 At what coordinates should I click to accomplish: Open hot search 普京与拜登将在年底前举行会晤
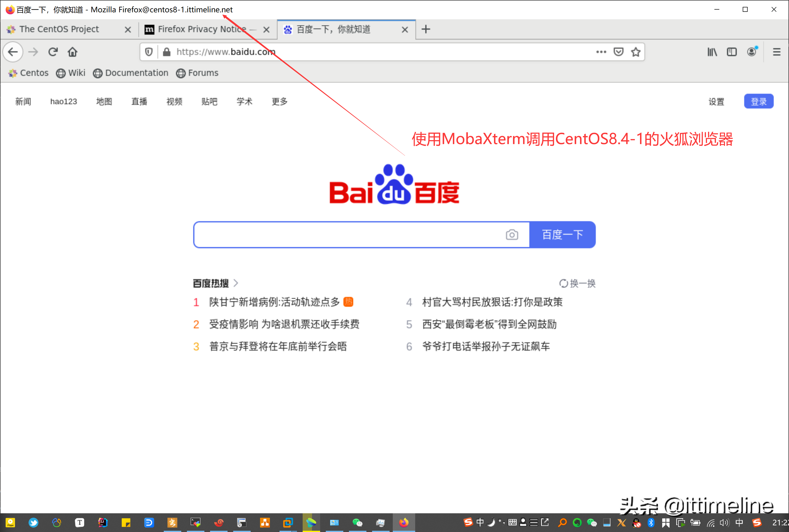coord(278,346)
